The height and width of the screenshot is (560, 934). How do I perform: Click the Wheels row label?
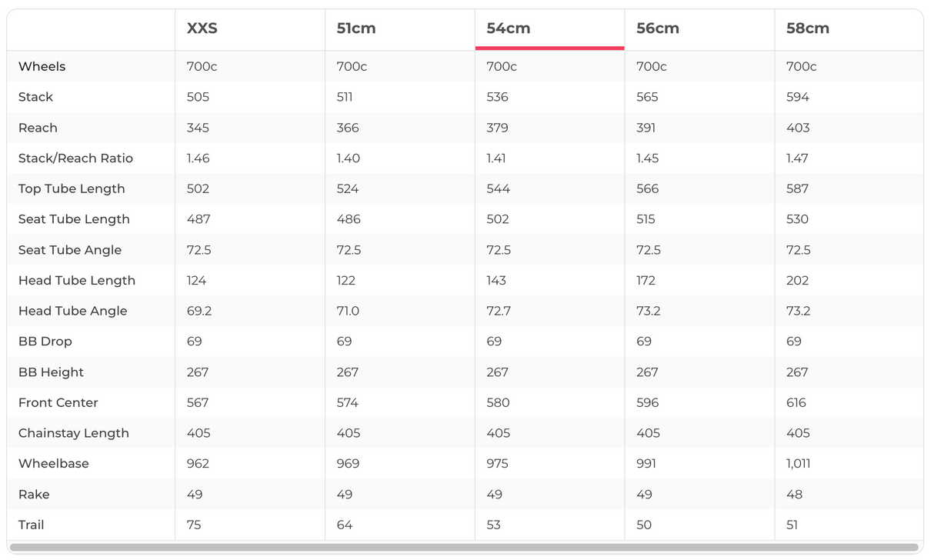(42, 66)
